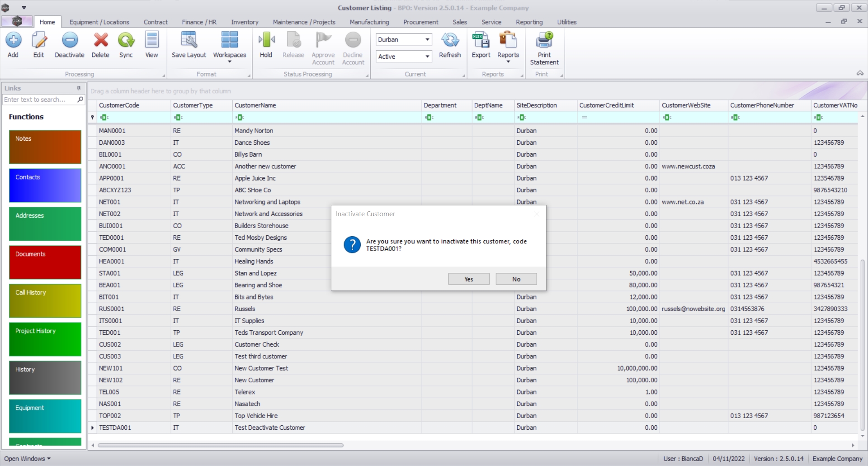Sort by the CustomerCode column header
The width and height of the screenshot is (868, 466).
coord(134,105)
